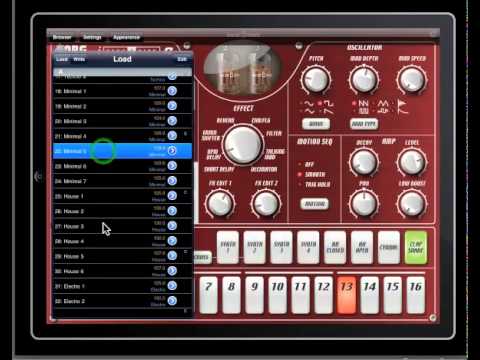This screenshot has width=480, height=360.
Task: Open the Settings menu
Action: 92,37
